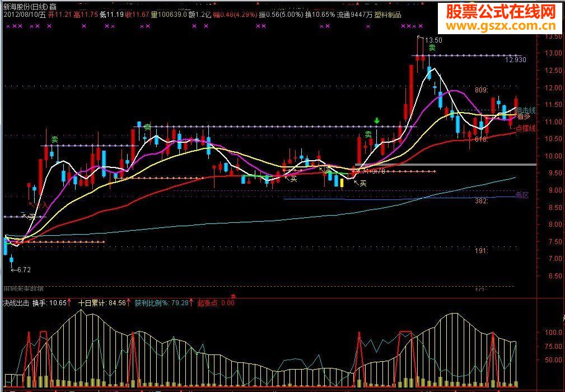
Task: Click the high price 高11.75
Action: pyautogui.click(x=86, y=15)
